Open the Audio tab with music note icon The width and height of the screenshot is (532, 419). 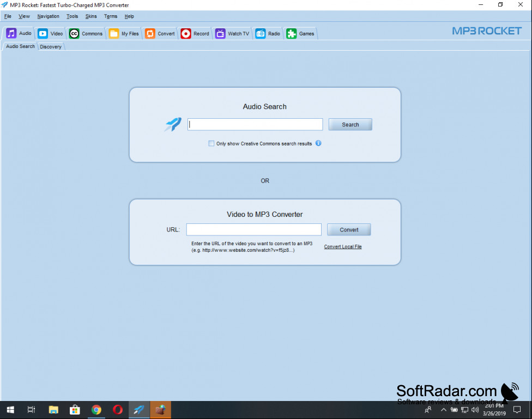click(19, 33)
